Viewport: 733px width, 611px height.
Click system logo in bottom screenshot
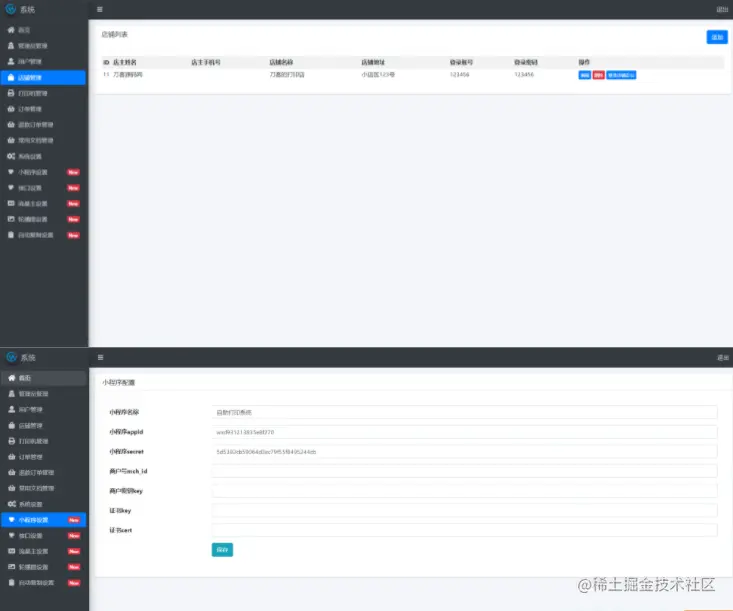click(x=11, y=357)
